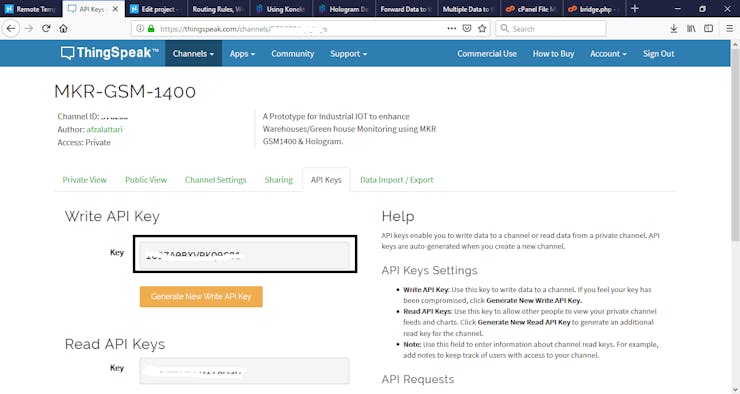
Task: Switch to Multiple Data browser tab
Action: (x=468, y=9)
